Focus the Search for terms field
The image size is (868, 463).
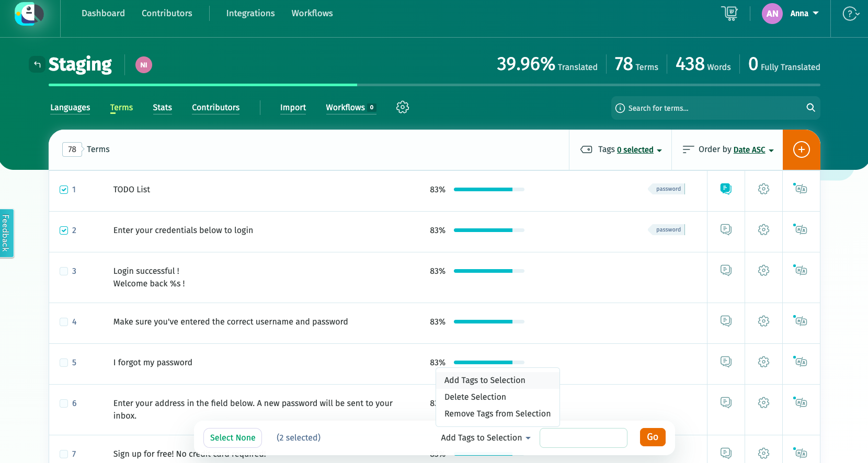coord(715,108)
